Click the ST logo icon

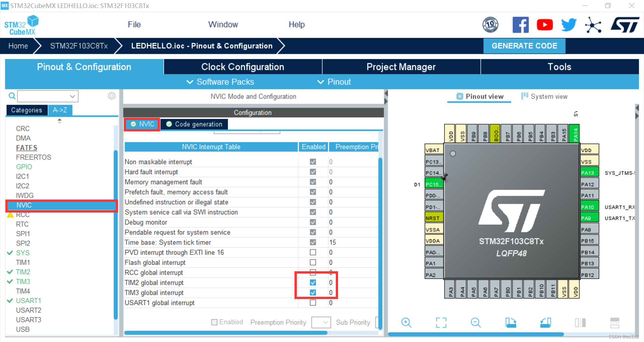[x=625, y=25]
